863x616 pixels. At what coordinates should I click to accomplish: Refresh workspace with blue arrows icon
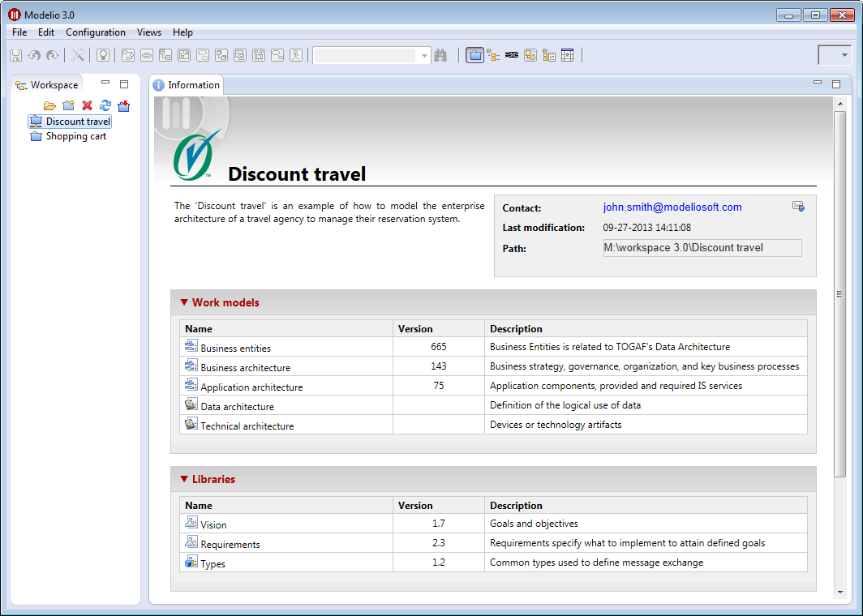[105, 105]
